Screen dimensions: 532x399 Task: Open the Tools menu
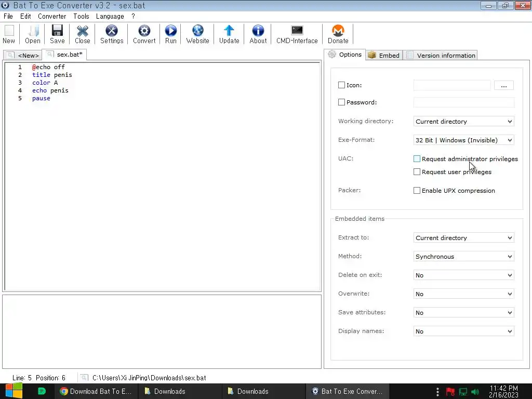pyautogui.click(x=81, y=16)
